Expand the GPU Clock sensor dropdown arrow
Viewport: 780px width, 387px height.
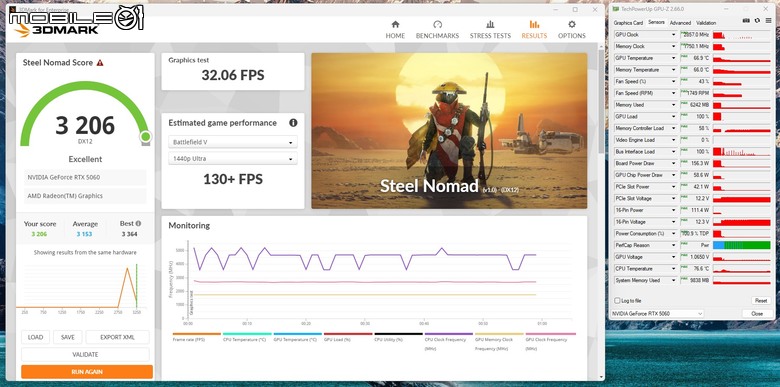(x=674, y=35)
